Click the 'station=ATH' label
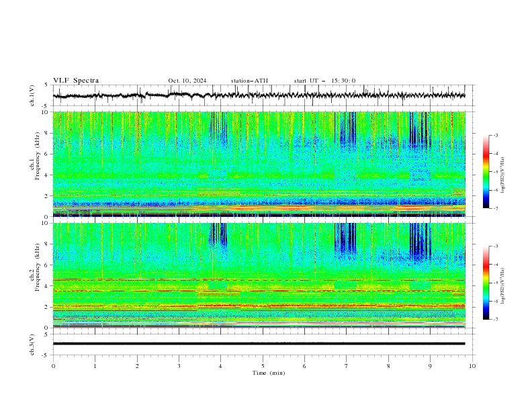Image resolution: width=532 pixels, height=411 pixels. coord(249,81)
